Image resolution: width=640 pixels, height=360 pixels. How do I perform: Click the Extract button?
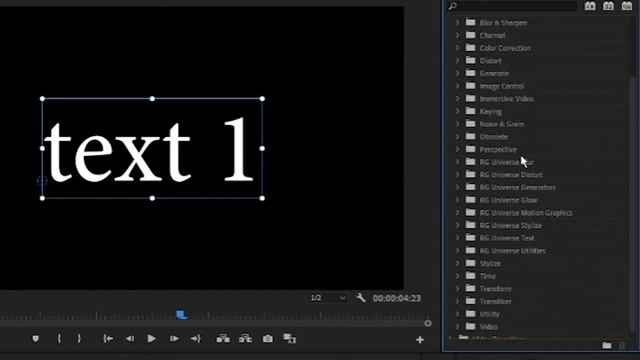pyautogui.click(x=245, y=339)
